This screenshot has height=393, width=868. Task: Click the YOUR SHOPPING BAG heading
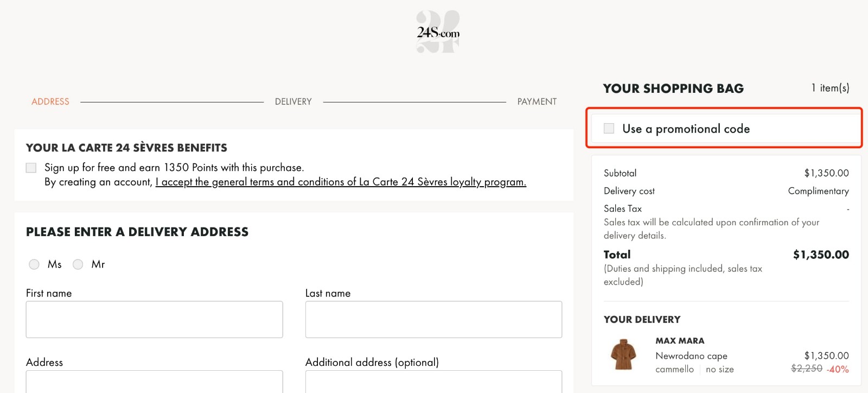(x=673, y=88)
